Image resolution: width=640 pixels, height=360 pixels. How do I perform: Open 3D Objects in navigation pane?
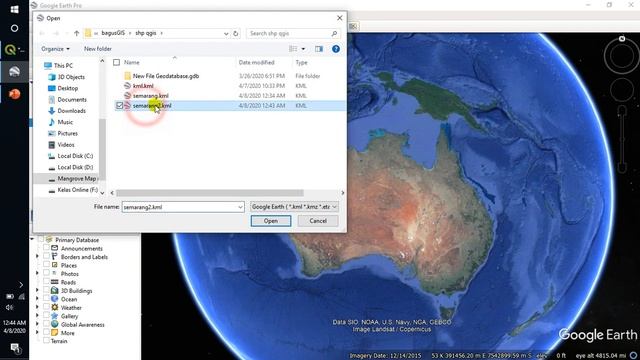coord(71,77)
